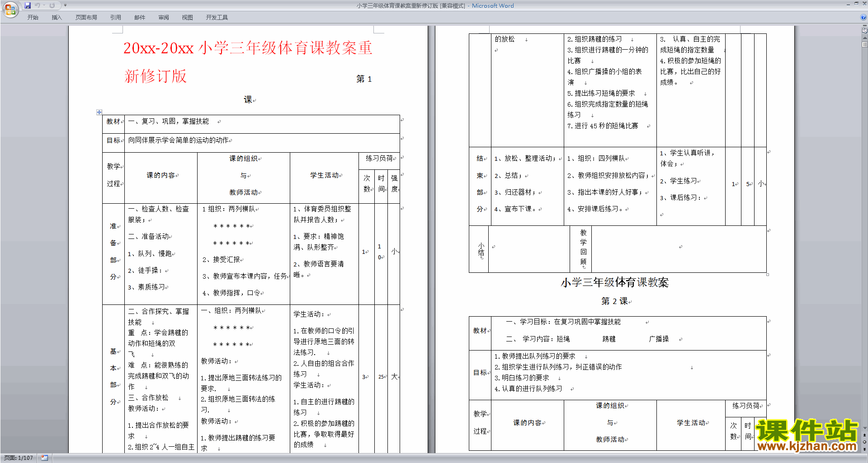Click the text 1、放松、整理活动；
The height and width of the screenshot is (463, 868).
point(525,159)
